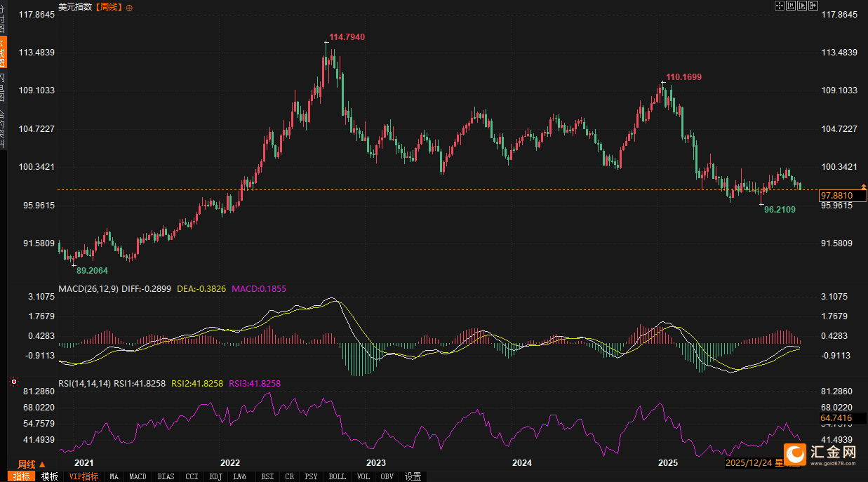This screenshot has height=482, width=868.
Task: Click the MACD:0.1855 value
Action: tap(259, 288)
